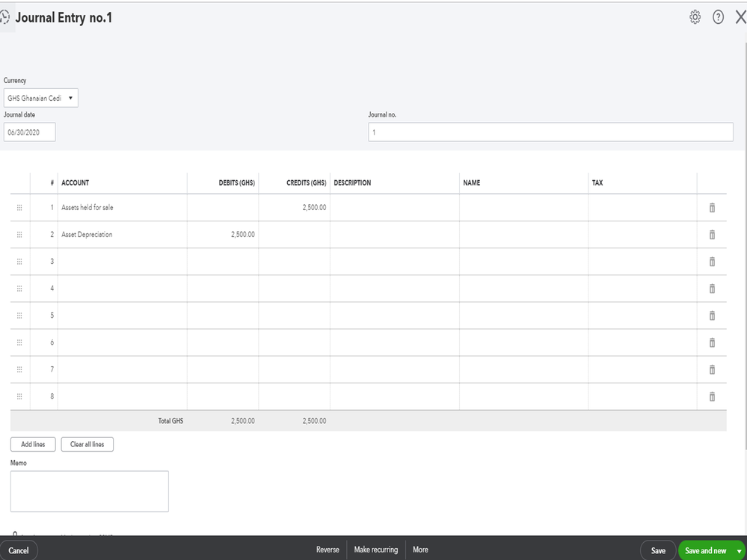Select the Asset Depreciation account cell

coord(123,234)
